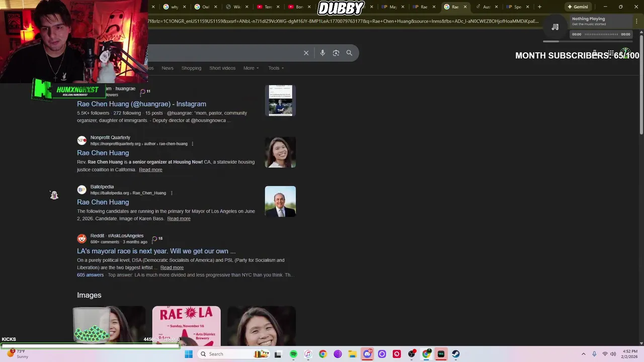Open iTunes music app from taskbar
The image size is (644, 362).
pos(308,354)
